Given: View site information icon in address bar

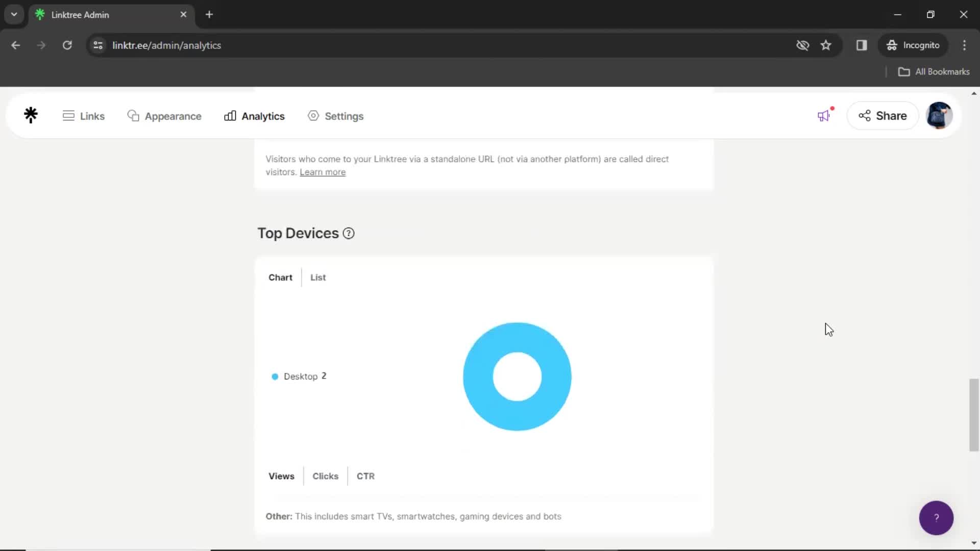Looking at the screenshot, I should [x=98, y=45].
